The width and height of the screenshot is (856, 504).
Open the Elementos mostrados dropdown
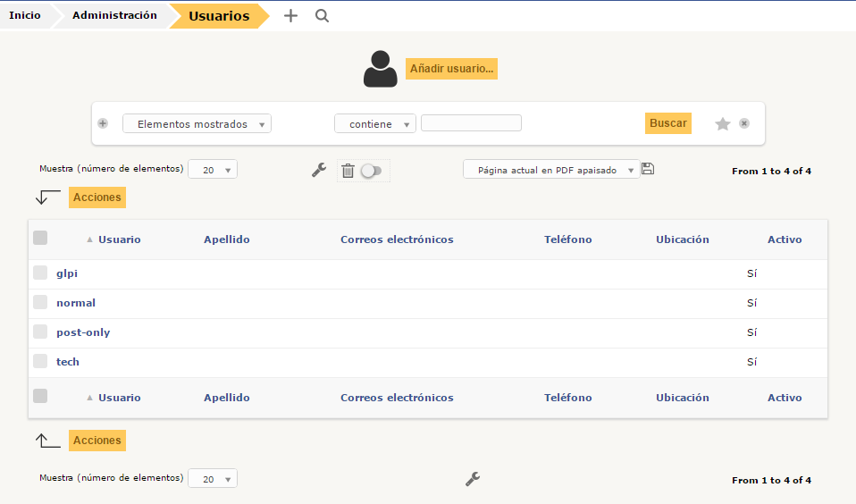pos(197,124)
